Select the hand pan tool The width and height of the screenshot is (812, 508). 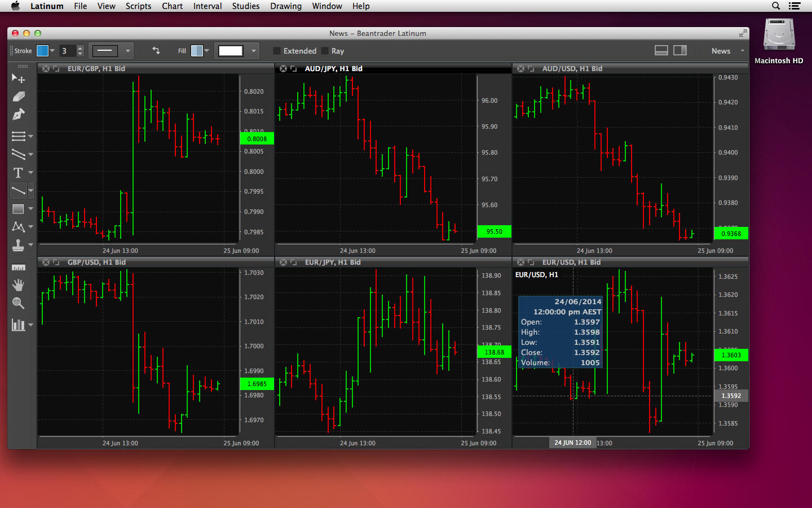tap(18, 285)
